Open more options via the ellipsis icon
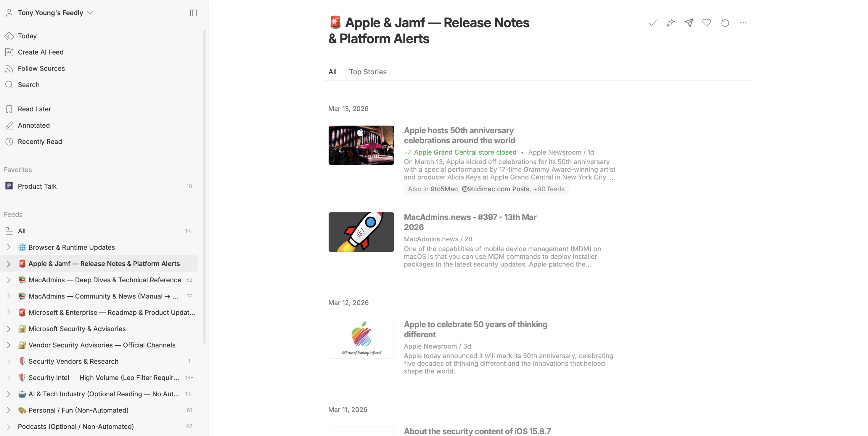This screenshot has height=436, width=868. point(743,23)
